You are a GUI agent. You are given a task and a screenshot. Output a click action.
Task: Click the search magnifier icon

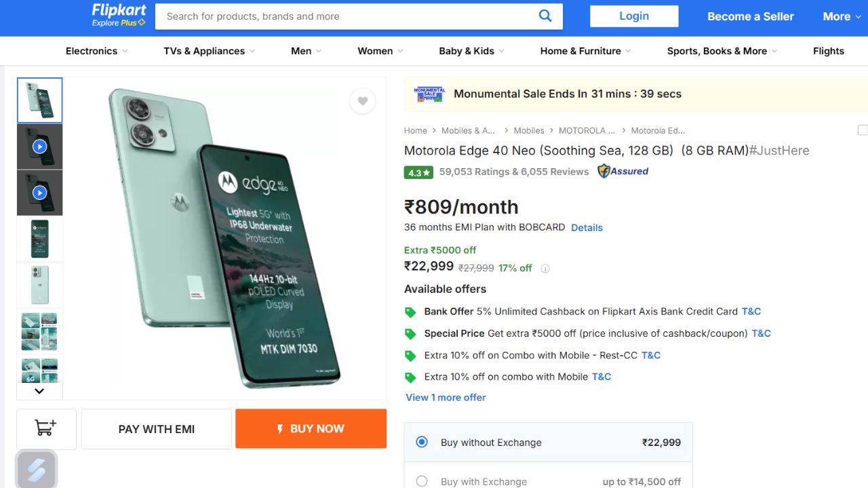545,16
